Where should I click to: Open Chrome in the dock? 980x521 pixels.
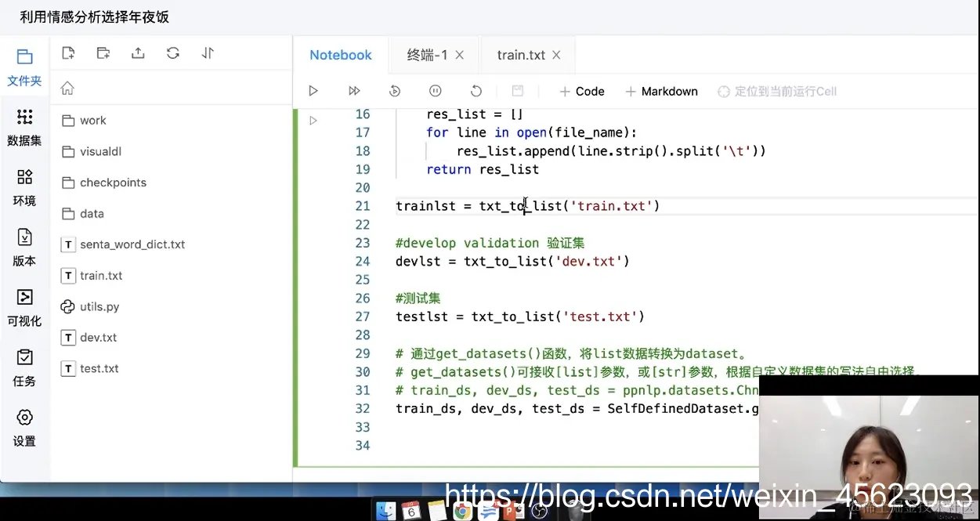tap(462, 512)
